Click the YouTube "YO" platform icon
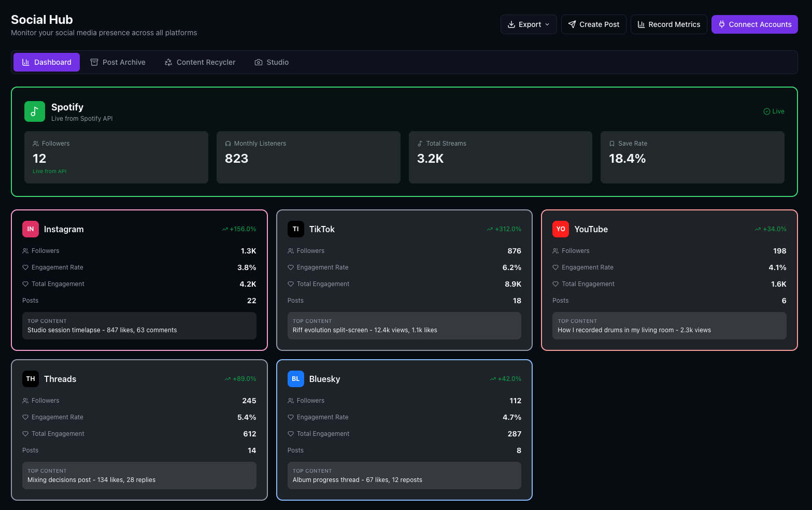The image size is (812, 510). 560,229
